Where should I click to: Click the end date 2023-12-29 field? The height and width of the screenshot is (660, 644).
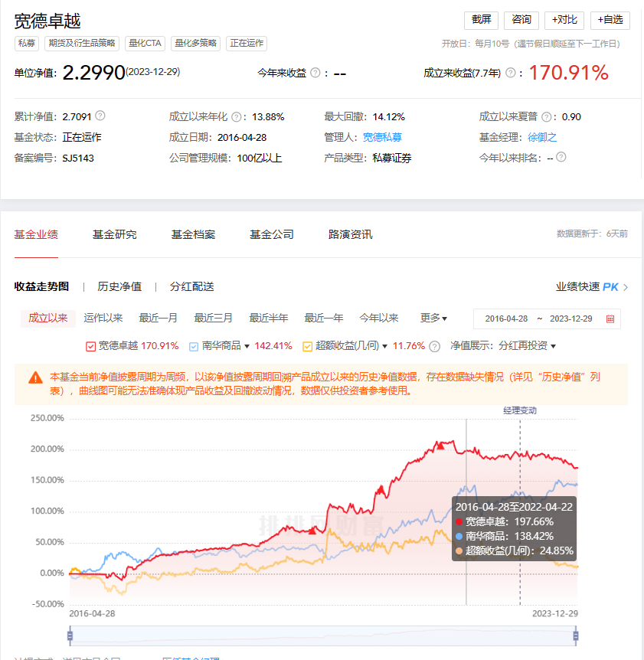(x=570, y=319)
